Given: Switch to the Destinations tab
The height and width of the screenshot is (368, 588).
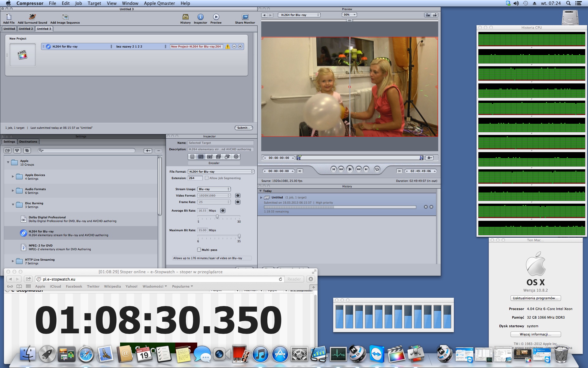Looking at the screenshot, I should tap(28, 142).
